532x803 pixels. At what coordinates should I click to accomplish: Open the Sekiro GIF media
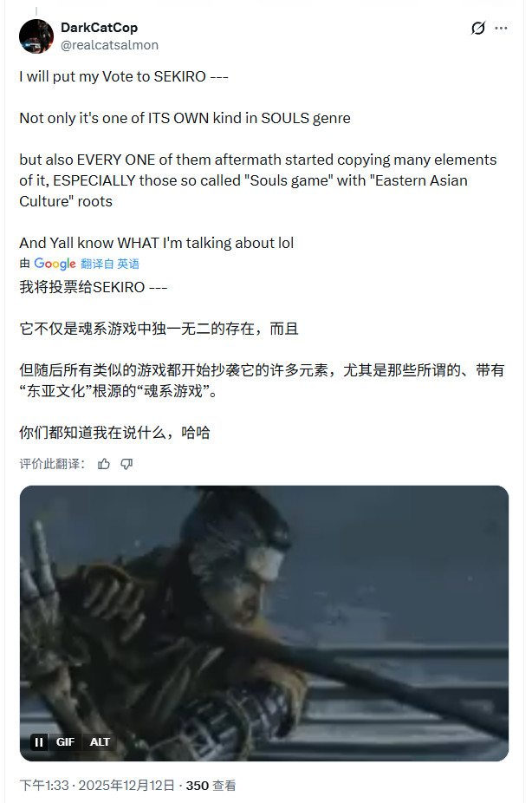pos(264,623)
